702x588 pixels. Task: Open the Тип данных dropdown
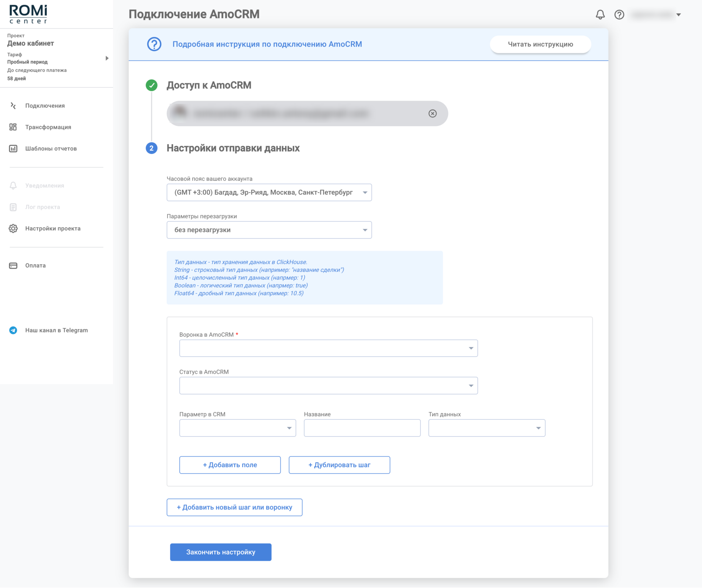(487, 428)
